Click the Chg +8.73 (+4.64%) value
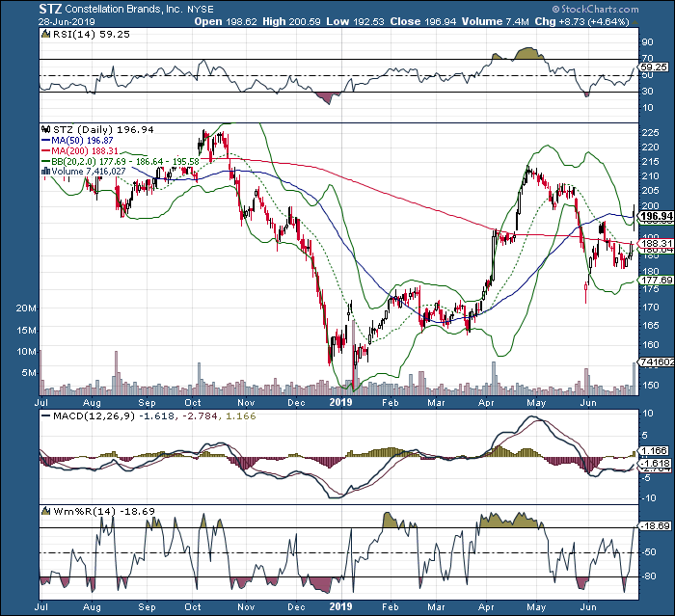 (582, 21)
